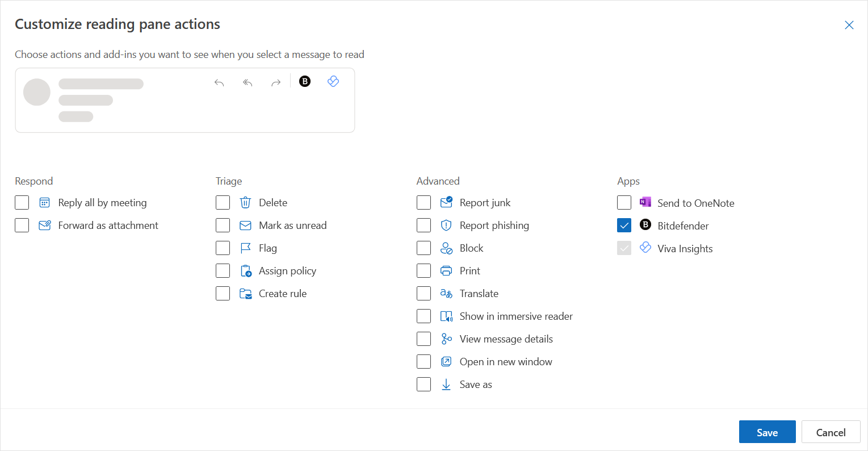
Task: Click the Forward arrow icon in the preview
Action: click(x=276, y=82)
